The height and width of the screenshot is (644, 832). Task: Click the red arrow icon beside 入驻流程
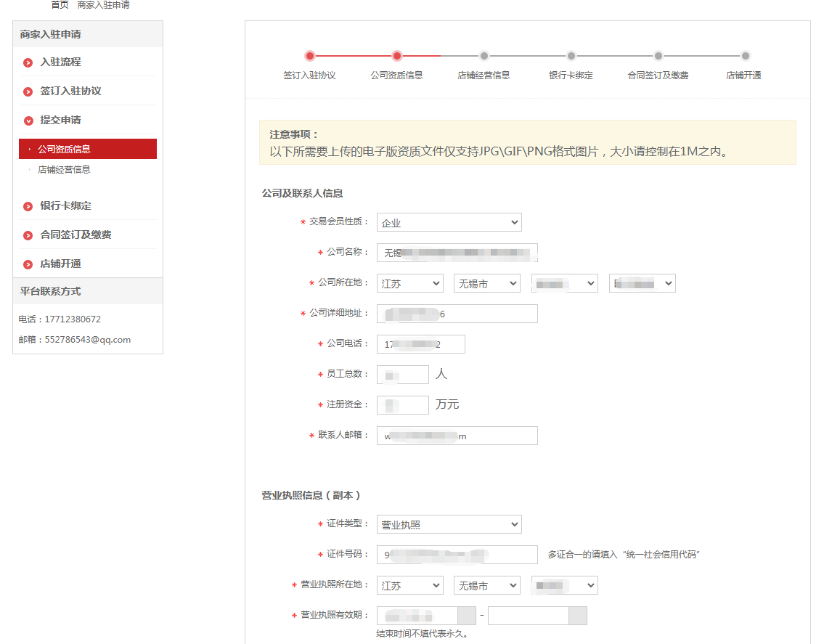pyautogui.click(x=28, y=62)
